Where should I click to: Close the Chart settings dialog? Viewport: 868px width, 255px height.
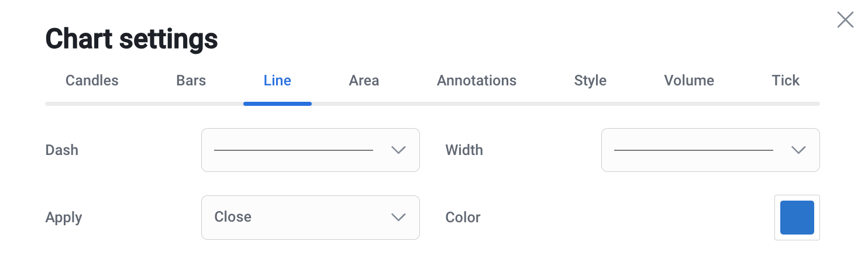845,20
